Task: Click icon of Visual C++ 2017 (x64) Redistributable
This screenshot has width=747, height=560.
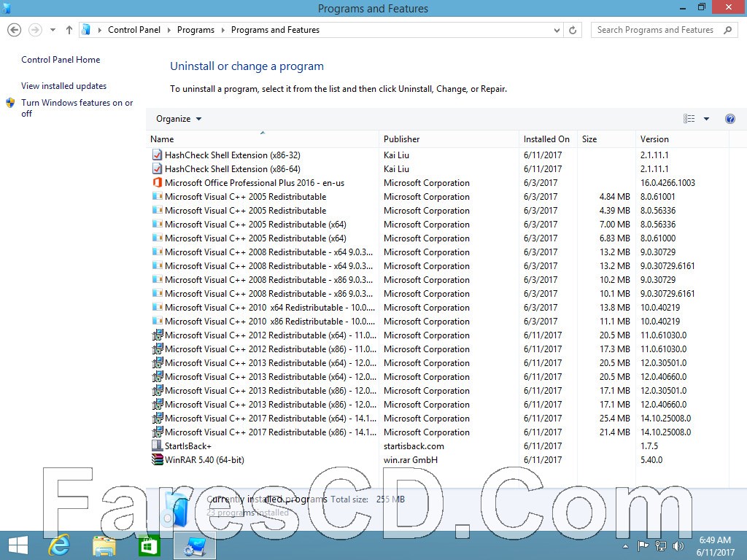Action: (x=157, y=418)
